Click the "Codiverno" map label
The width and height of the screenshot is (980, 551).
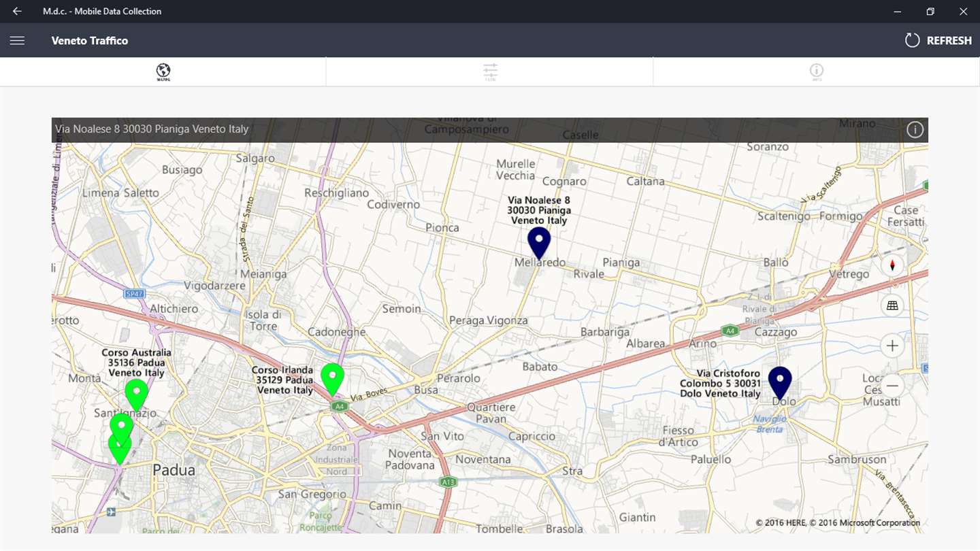tap(393, 204)
